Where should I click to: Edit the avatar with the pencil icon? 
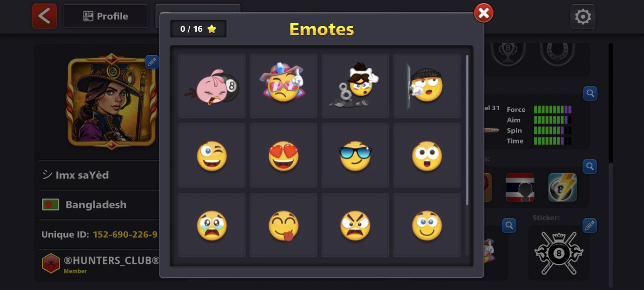(x=152, y=62)
